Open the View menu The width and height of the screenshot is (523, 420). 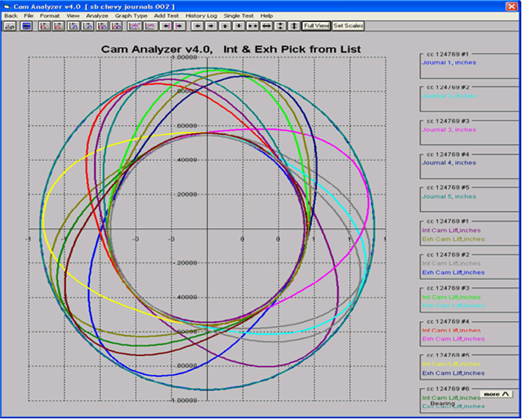coord(72,16)
